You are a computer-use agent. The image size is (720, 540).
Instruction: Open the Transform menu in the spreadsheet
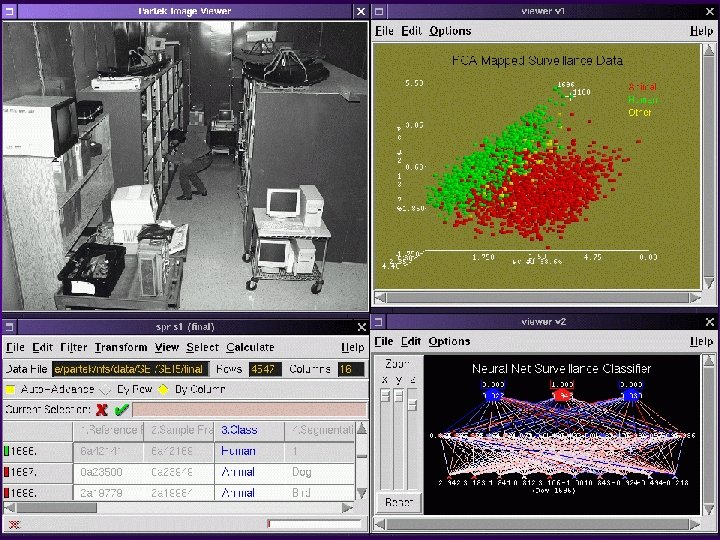121,348
